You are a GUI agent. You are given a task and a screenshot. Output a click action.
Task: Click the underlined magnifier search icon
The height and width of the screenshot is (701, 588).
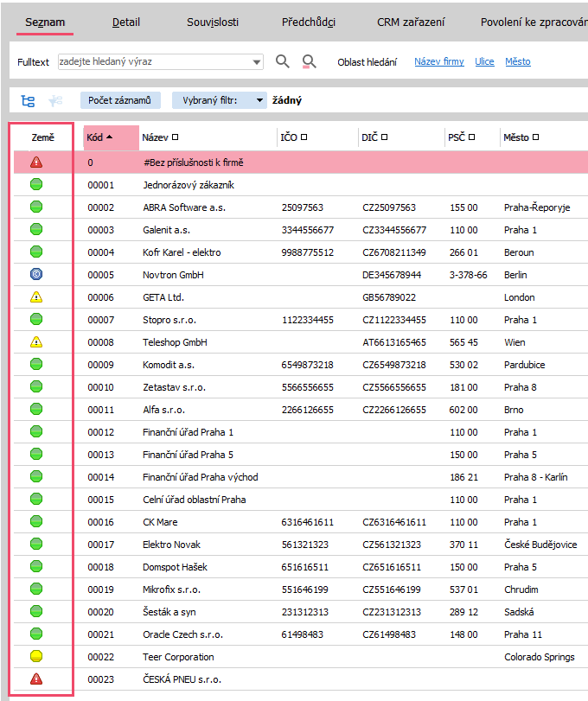[x=309, y=61]
